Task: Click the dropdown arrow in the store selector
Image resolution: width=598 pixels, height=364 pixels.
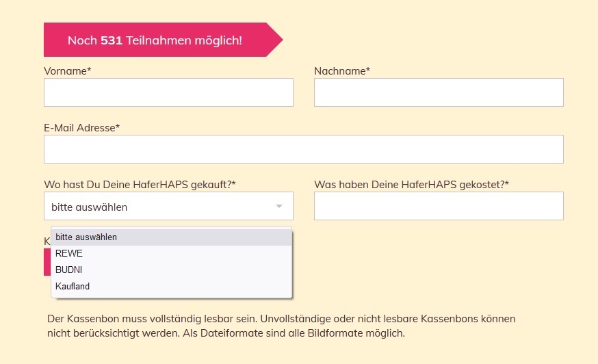Action: (278, 207)
